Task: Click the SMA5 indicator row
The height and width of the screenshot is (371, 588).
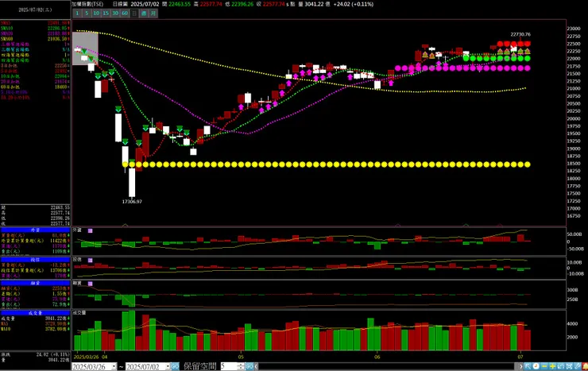Action: point(35,23)
